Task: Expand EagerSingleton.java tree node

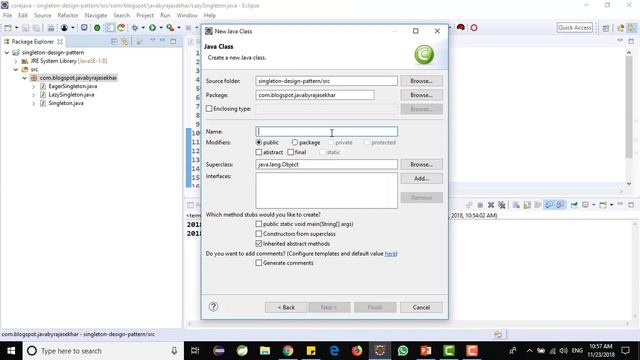Action: tap(33, 87)
